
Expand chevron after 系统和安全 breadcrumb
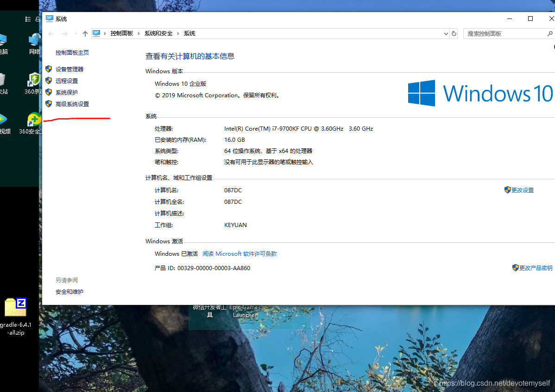[x=178, y=33]
